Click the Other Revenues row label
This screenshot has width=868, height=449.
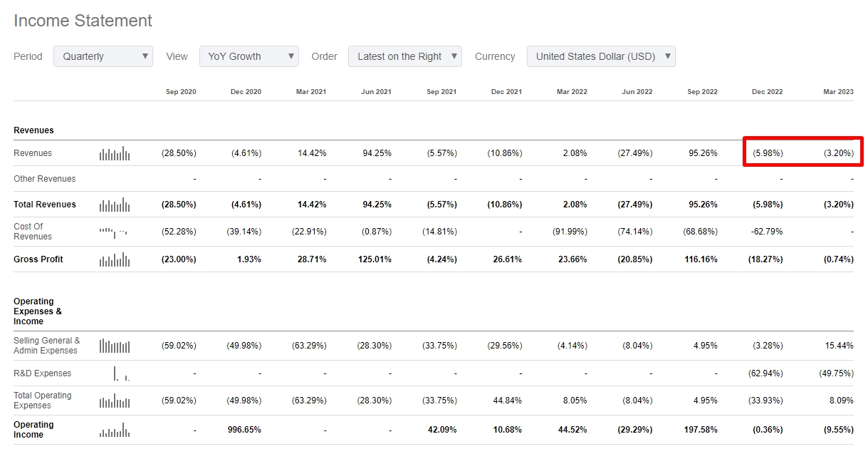[x=45, y=179]
